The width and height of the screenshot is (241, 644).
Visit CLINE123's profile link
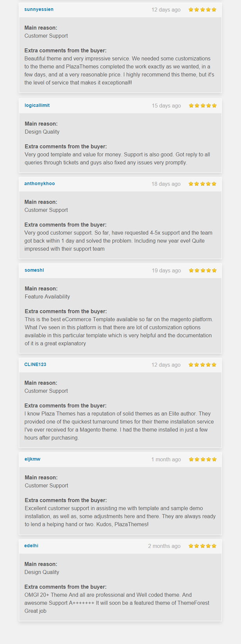point(35,365)
